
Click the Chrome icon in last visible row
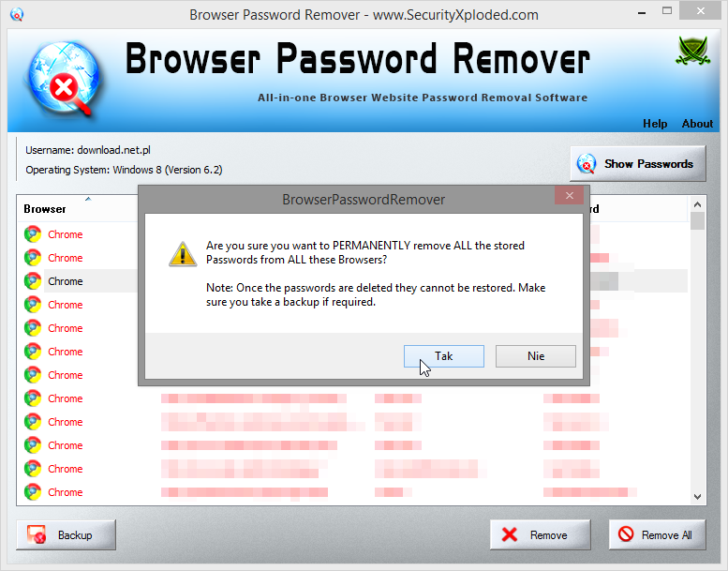point(33,492)
